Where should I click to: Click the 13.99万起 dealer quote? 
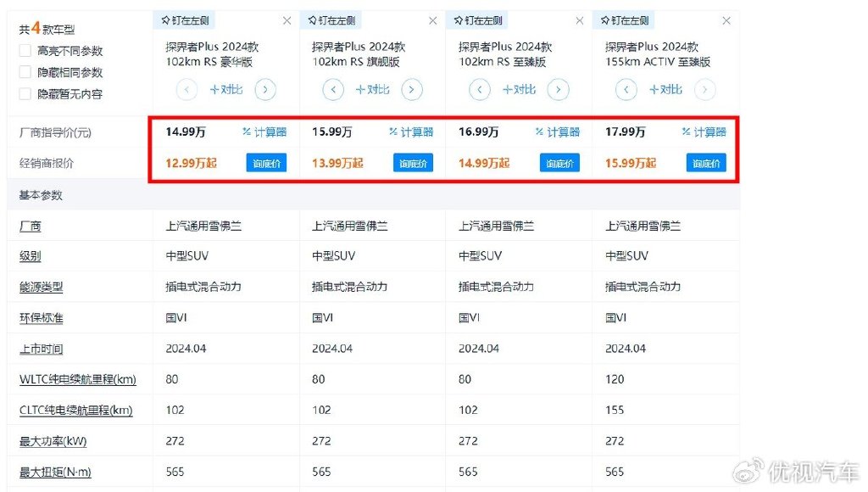click(x=337, y=164)
